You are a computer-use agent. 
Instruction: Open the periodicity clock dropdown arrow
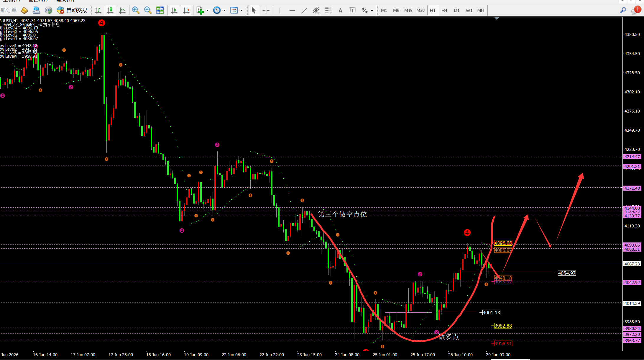click(x=225, y=10)
